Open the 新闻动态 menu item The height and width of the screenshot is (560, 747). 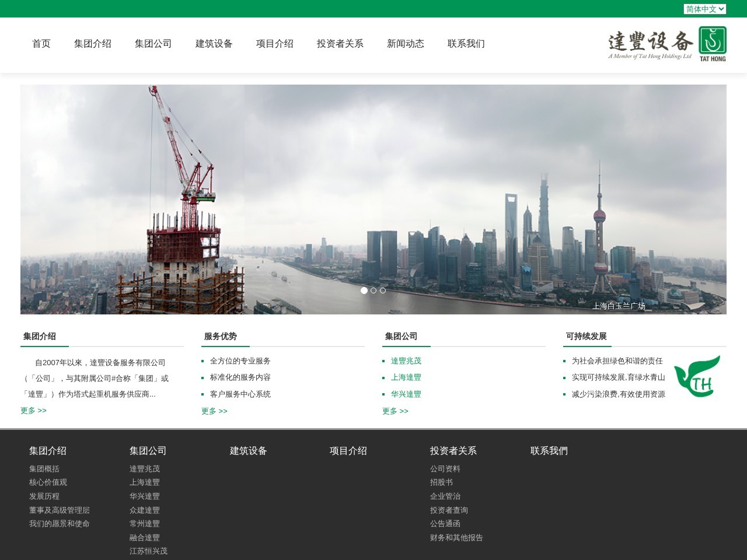tap(405, 44)
